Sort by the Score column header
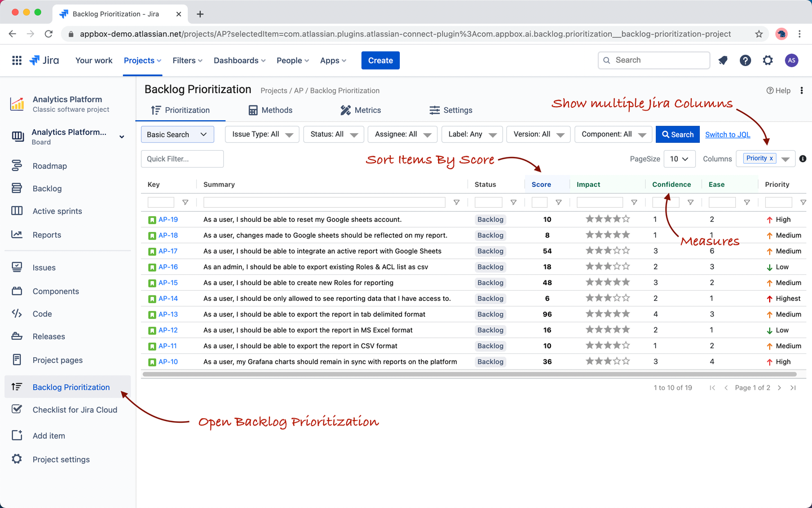The height and width of the screenshot is (508, 812). [541, 185]
